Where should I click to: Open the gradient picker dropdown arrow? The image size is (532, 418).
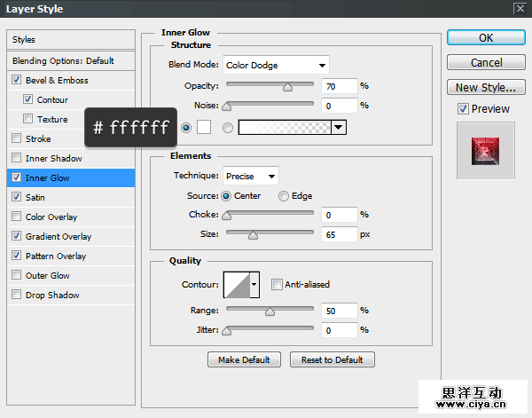pos(338,128)
